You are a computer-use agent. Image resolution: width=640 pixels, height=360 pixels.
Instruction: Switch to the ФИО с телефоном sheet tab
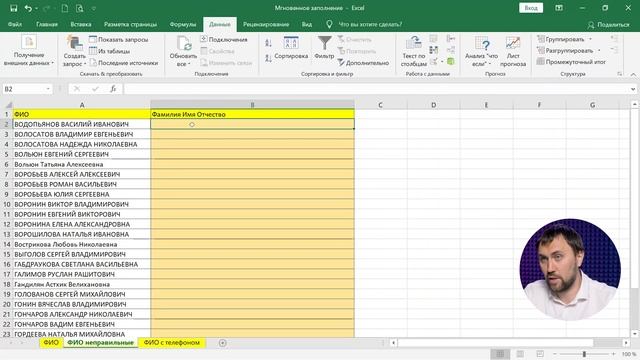tap(172, 342)
